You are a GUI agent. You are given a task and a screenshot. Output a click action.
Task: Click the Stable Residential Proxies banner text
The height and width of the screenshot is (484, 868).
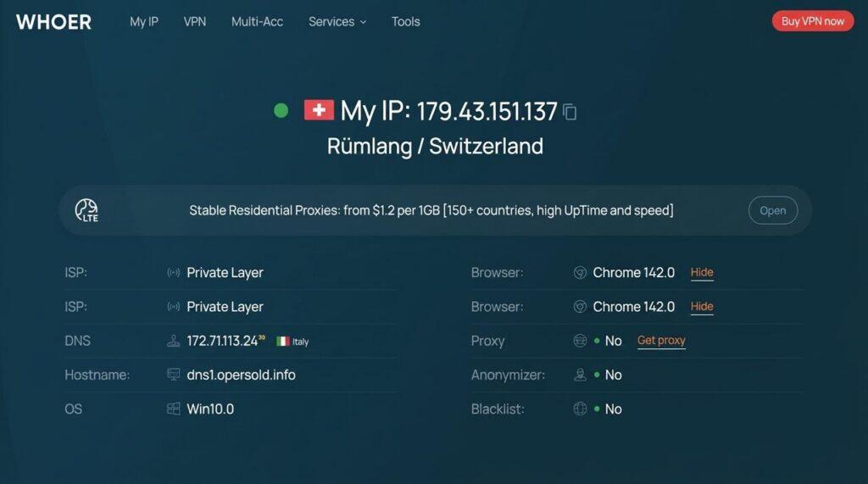(x=431, y=210)
